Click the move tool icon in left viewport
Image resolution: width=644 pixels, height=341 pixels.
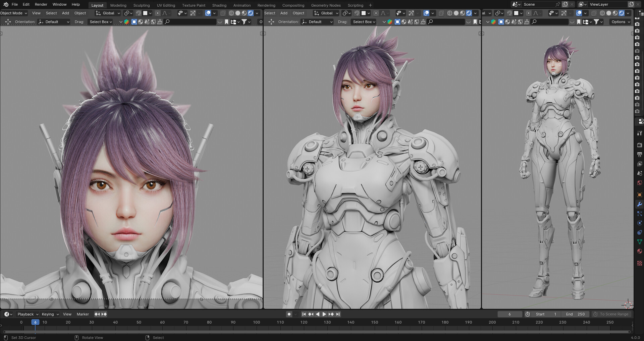[x=8, y=22]
